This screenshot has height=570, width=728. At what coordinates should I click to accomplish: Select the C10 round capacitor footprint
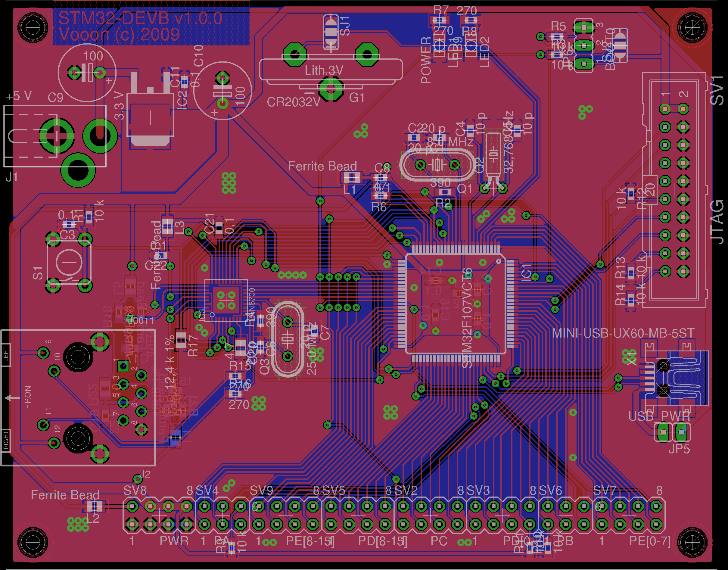click(x=222, y=91)
